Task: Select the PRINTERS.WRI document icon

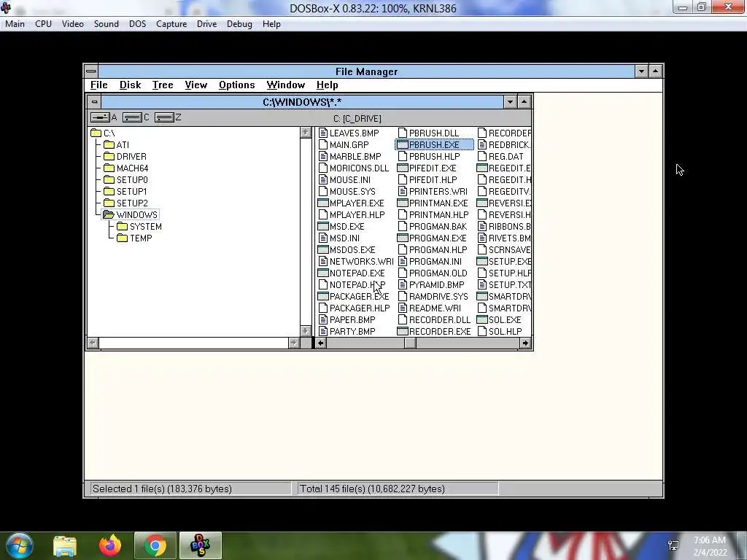Action: (403, 192)
